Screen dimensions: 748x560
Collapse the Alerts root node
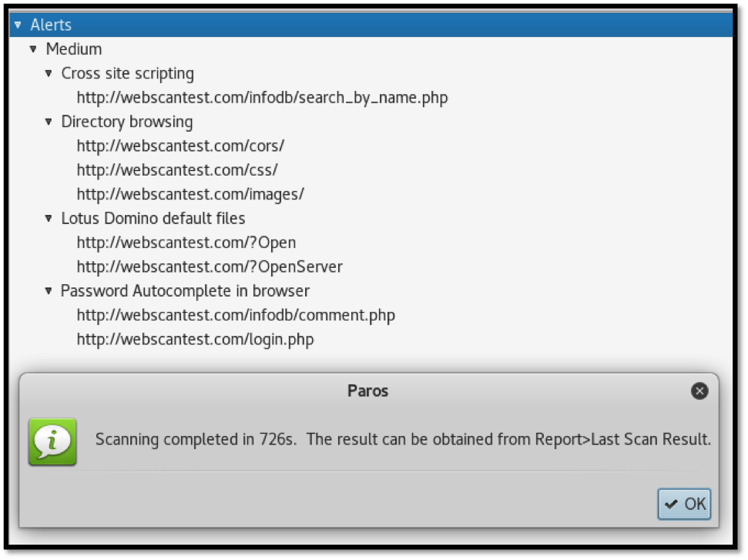[x=18, y=25]
